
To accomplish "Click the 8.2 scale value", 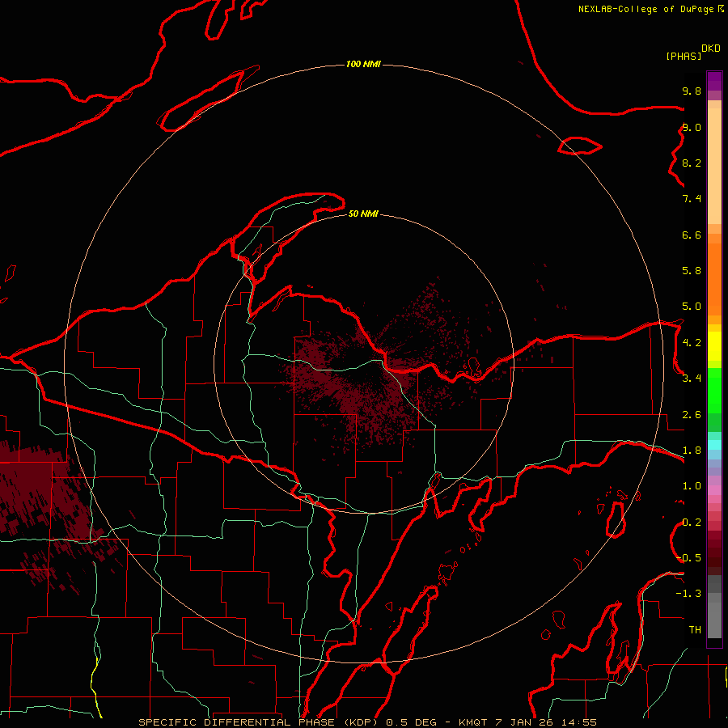I will [692, 163].
